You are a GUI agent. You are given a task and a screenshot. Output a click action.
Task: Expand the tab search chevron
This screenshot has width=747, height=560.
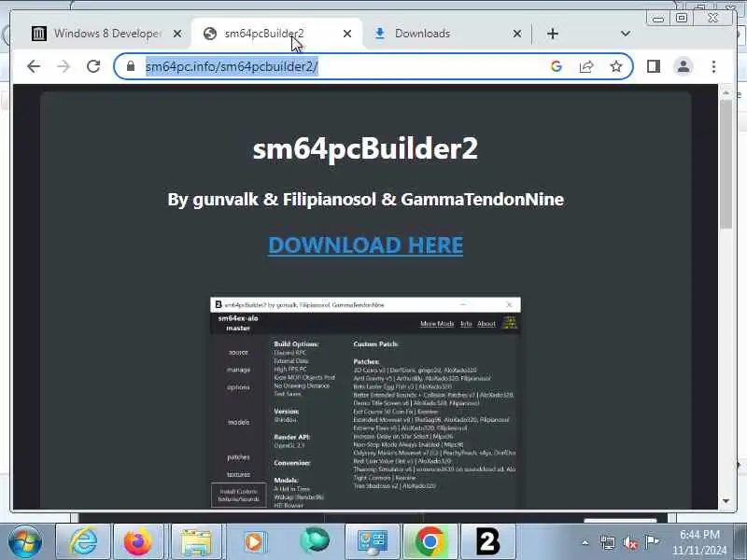[626, 34]
